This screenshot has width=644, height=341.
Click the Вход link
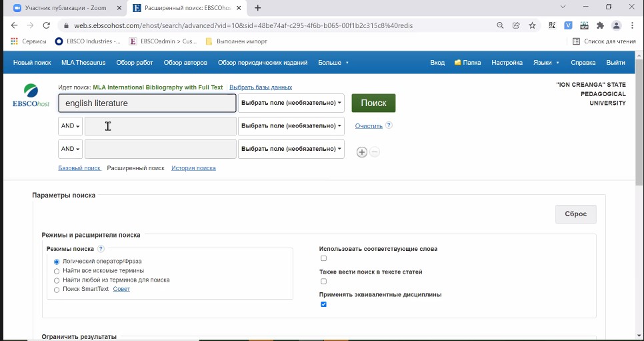click(x=437, y=63)
